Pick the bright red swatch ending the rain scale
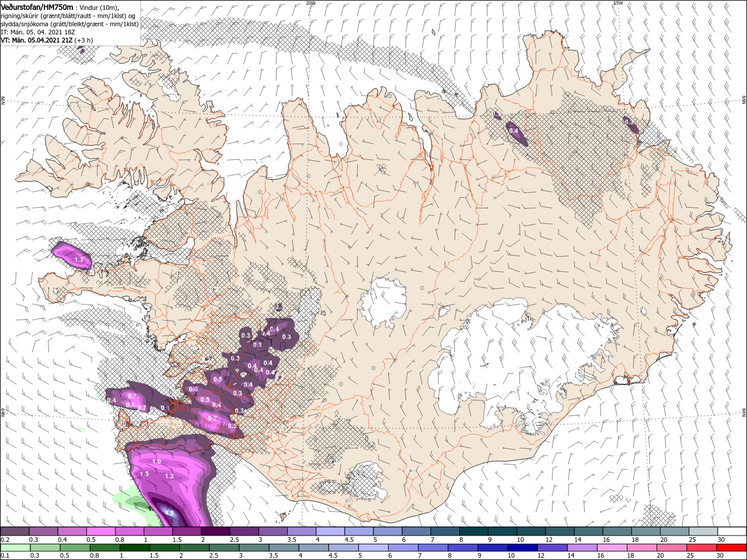747x560 pixels. (731, 548)
